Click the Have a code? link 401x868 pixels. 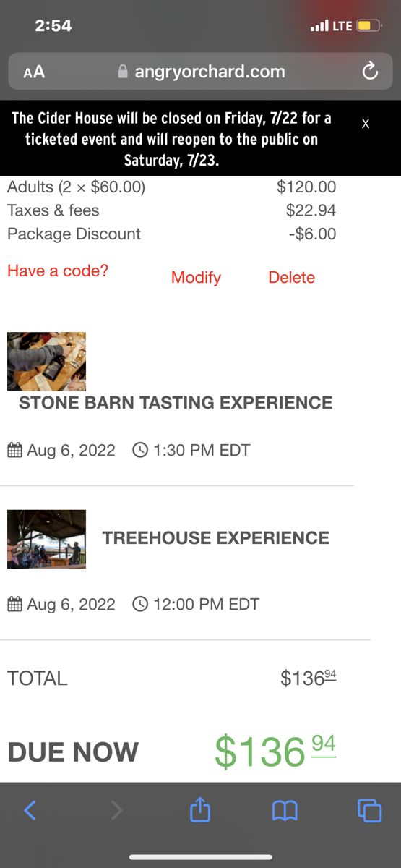58,271
